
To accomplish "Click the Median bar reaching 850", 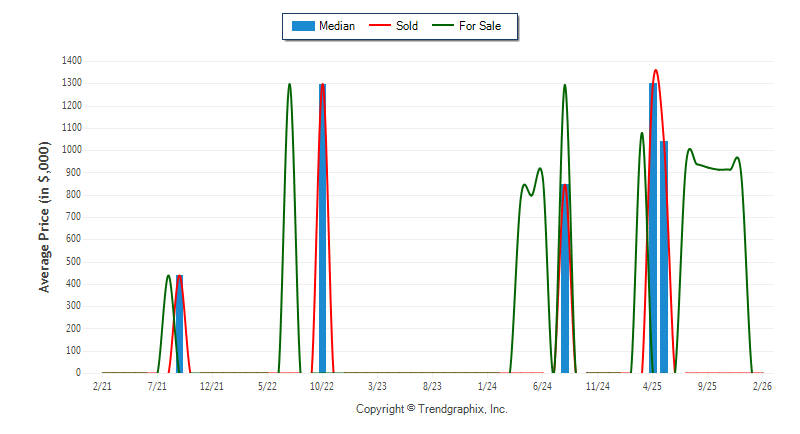I will click(565, 280).
